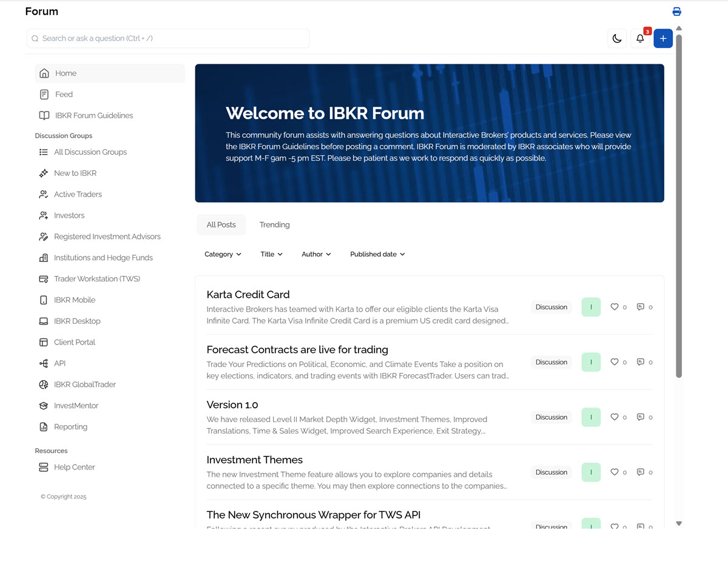The width and height of the screenshot is (728, 561).
Task: Open the Category filter dropdown
Action: click(x=223, y=254)
